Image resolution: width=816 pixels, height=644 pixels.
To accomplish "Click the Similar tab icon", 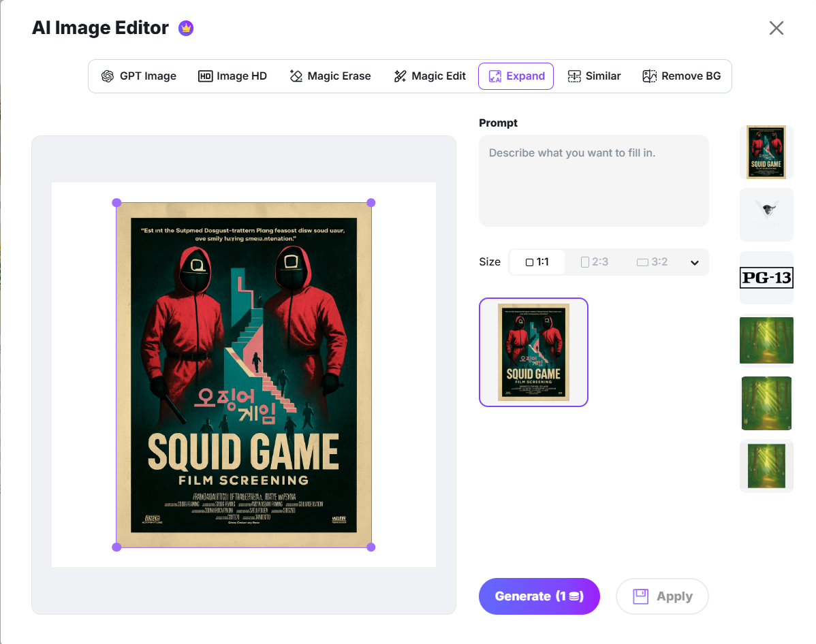I will [x=574, y=76].
